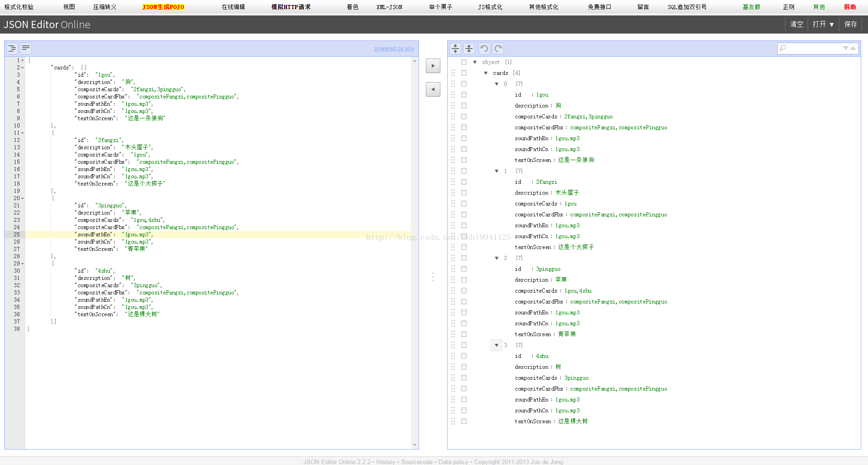
Task: Go to next search result arrow
Action: click(846, 48)
